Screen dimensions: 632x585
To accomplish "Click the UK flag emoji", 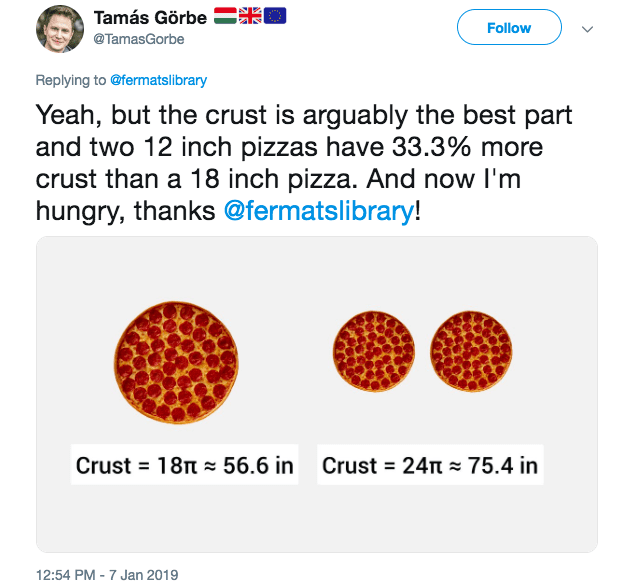I will tap(250, 16).
